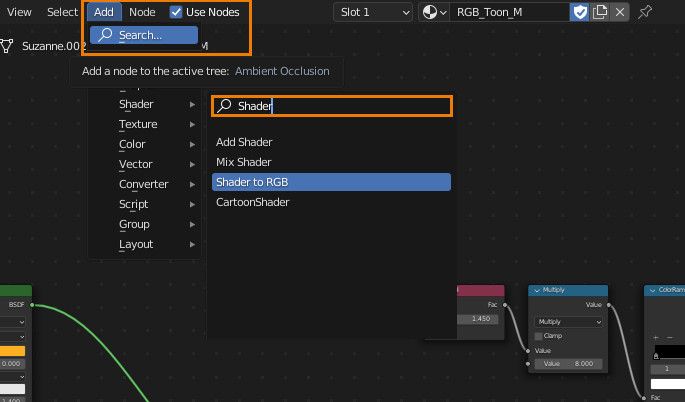Image resolution: width=685 pixels, height=402 pixels.
Task: Open the Converter submenu
Action: [156, 184]
